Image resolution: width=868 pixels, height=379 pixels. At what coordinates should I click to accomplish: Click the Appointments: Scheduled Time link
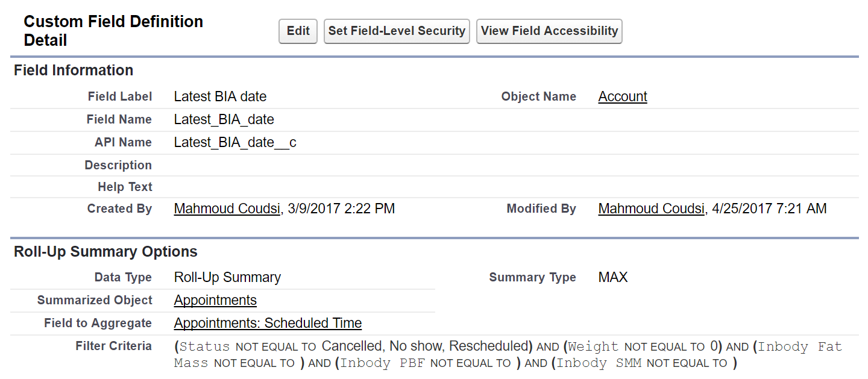pos(268,323)
